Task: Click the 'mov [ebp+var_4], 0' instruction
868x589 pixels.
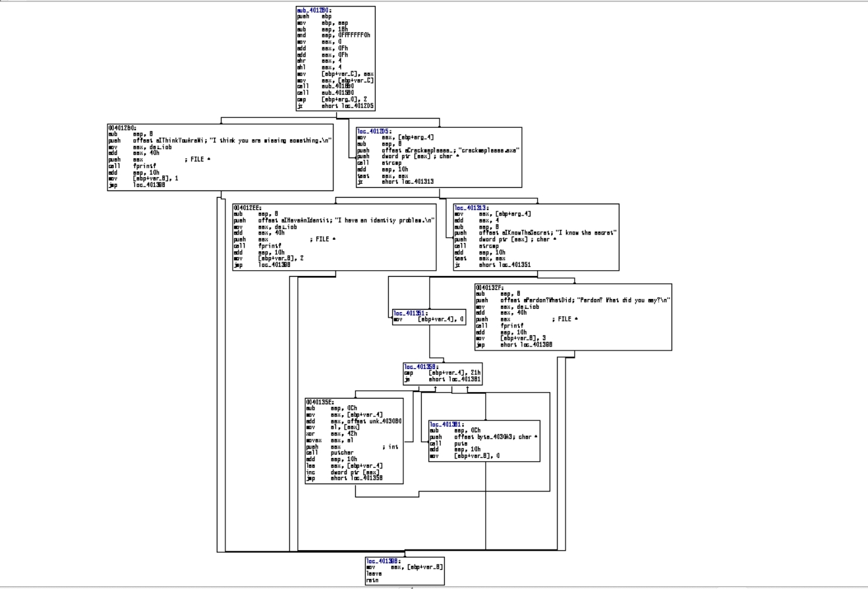Action: 429,320
